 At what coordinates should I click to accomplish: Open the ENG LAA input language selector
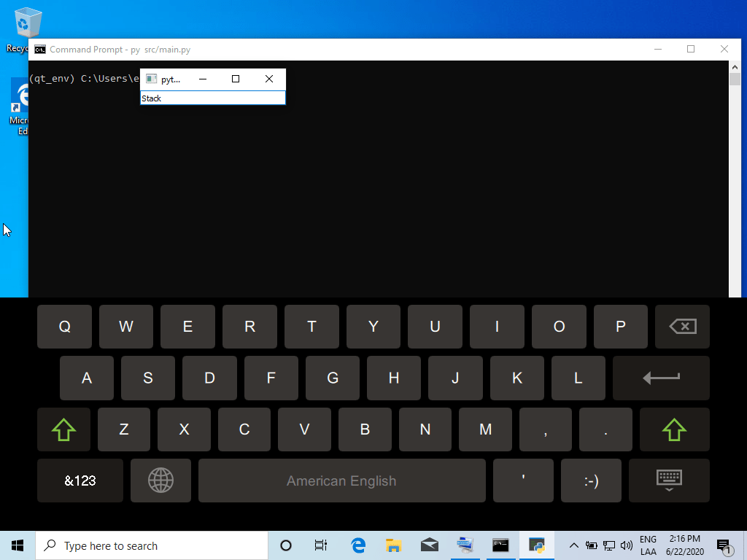[x=648, y=545]
